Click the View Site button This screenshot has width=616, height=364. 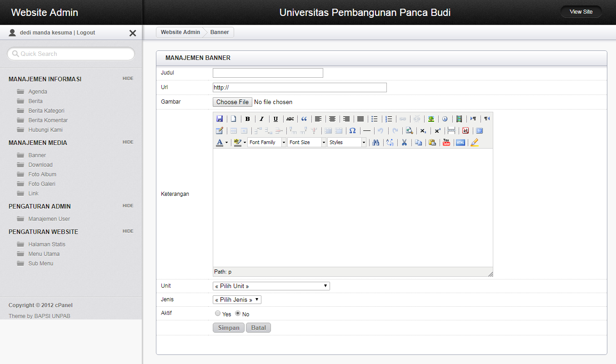click(581, 12)
